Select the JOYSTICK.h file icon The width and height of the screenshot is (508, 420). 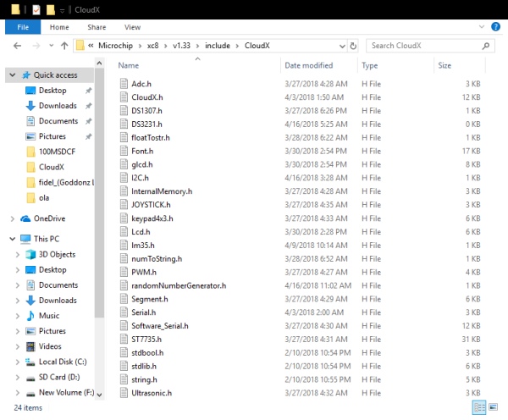click(x=124, y=204)
